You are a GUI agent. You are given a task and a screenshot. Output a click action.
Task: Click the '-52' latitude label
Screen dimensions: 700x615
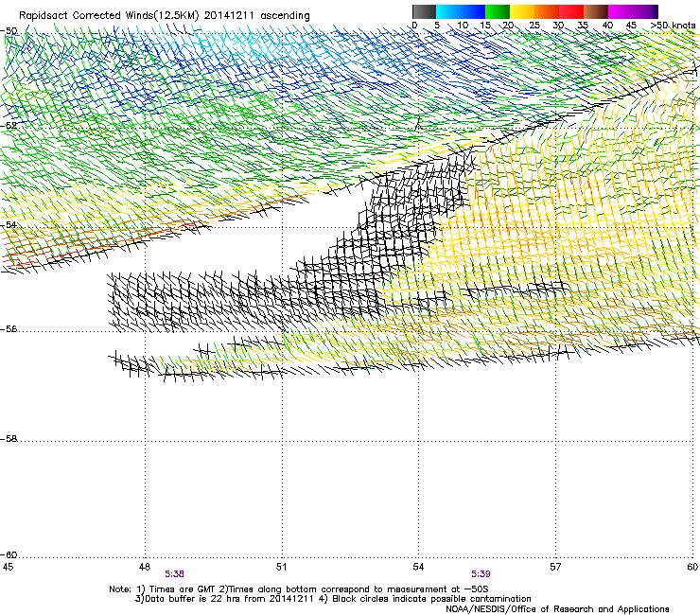[9, 126]
